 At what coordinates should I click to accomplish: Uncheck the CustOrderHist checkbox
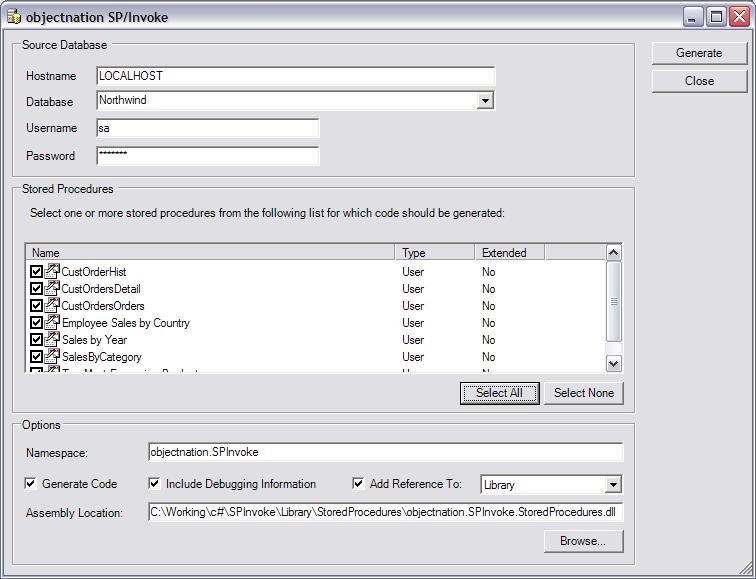[x=36, y=271]
